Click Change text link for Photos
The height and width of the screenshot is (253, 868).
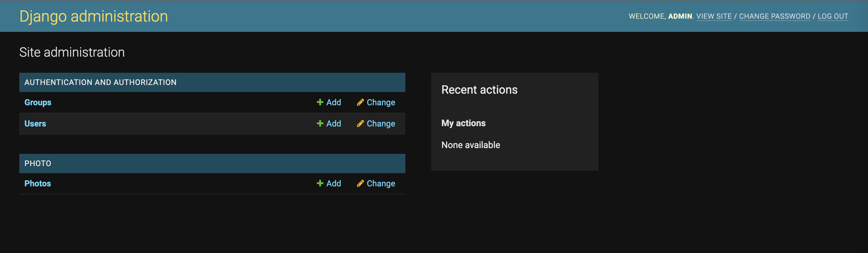point(381,183)
